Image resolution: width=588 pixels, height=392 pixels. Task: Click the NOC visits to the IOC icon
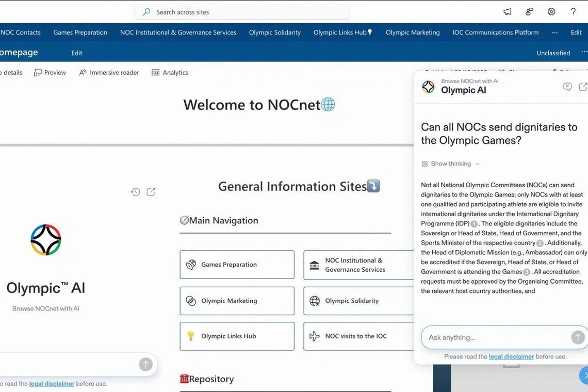click(x=315, y=336)
